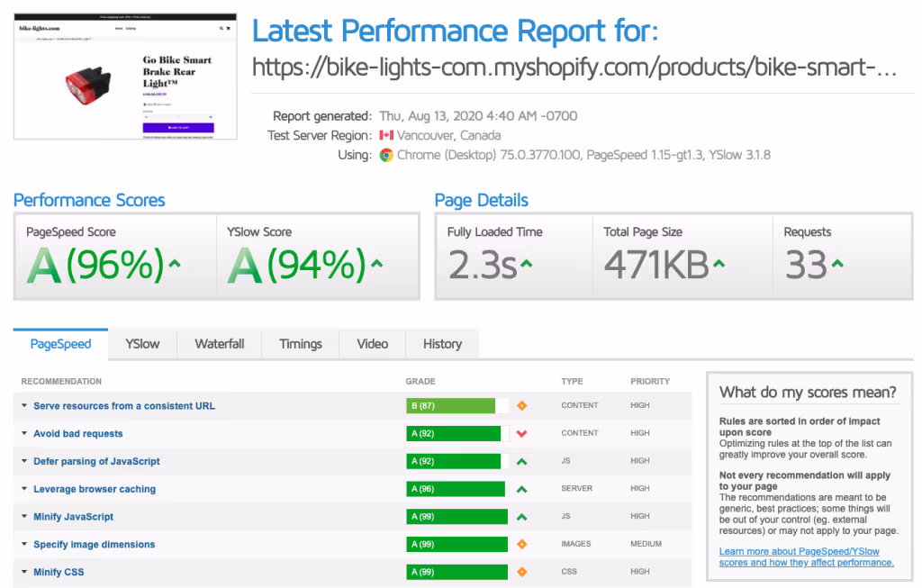
Task: Open Learn more about PageSpeed/YSlow scores link
Action: pos(806,556)
